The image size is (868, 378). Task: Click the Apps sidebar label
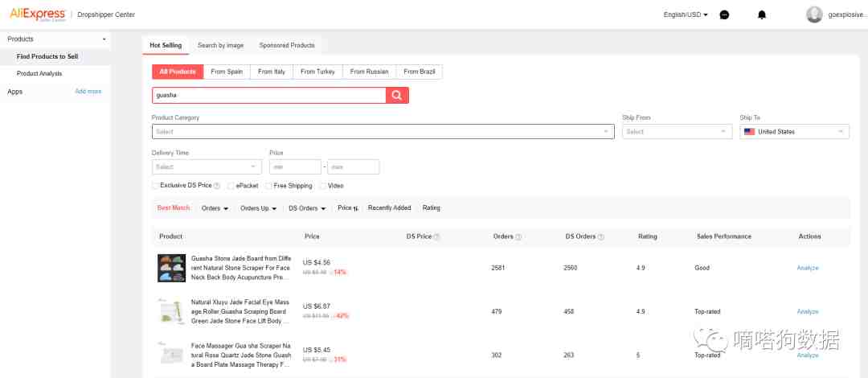(x=15, y=92)
